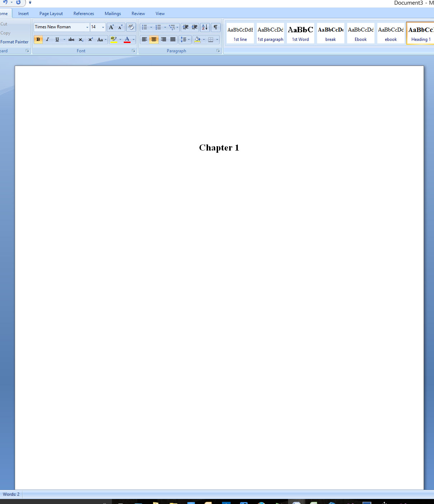
Task: Justify the paragraph text
Action: coord(173,39)
